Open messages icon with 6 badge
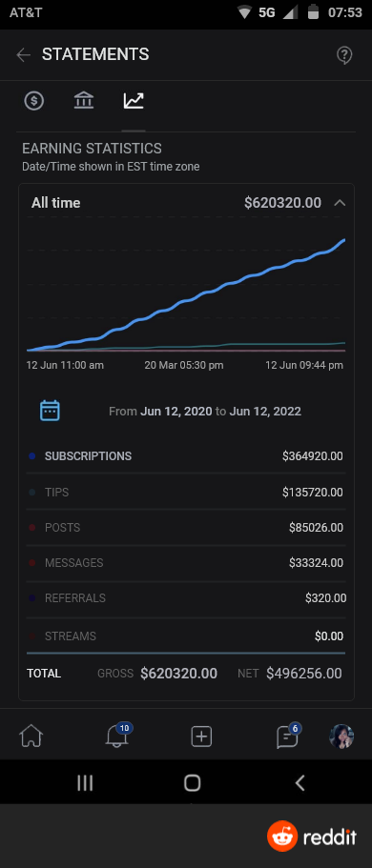This screenshot has height=868, width=372. tap(288, 736)
